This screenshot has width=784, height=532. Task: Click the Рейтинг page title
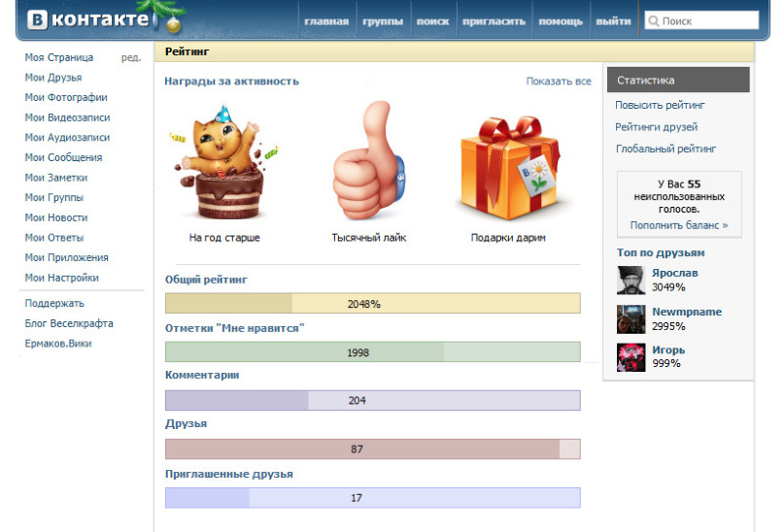pos(187,51)
